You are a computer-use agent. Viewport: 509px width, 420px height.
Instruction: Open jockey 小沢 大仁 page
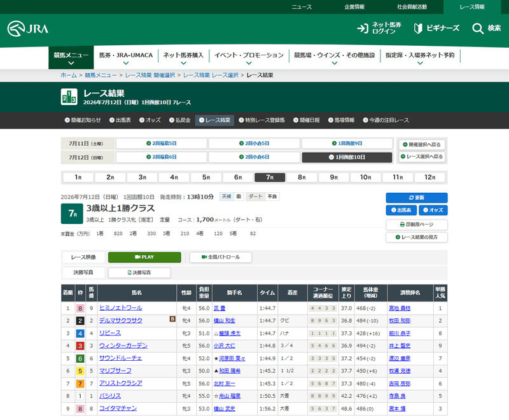225,346
